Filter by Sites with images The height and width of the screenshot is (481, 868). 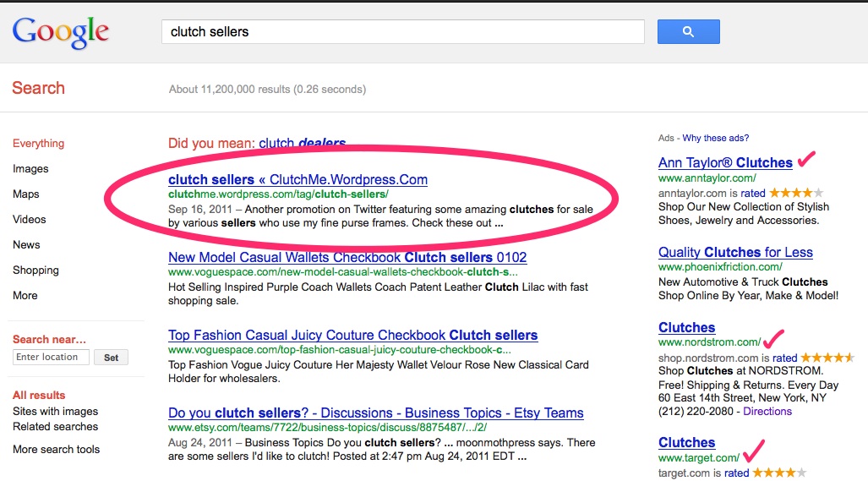point(55,412)
